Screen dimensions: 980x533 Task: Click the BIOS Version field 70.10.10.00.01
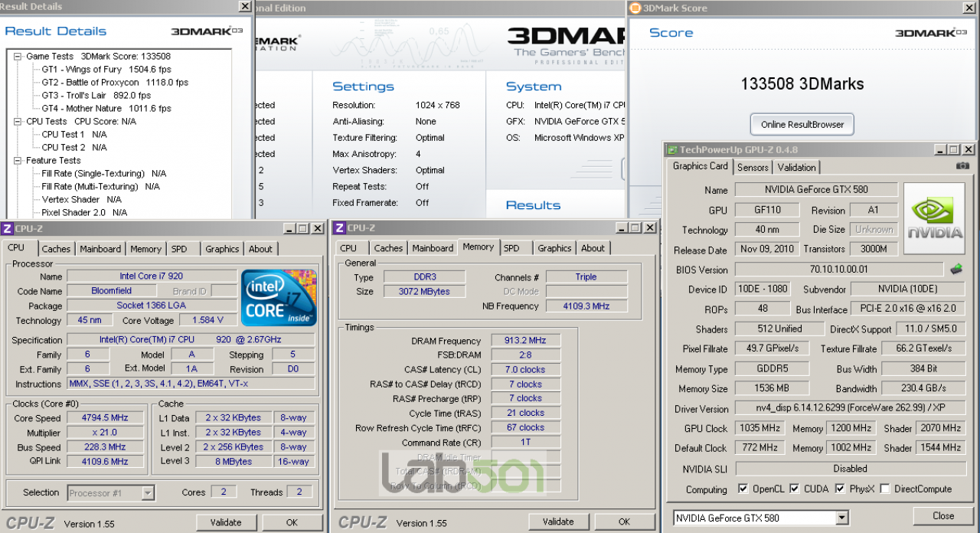[x=839, y=270]
